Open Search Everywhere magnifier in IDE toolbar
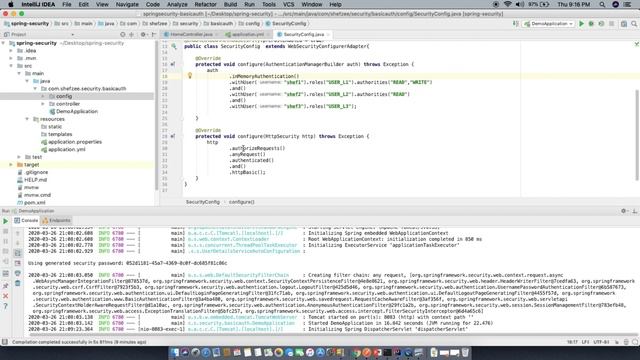Image resolution: width=640 pixels, height=360 pixels. point(634,24)
